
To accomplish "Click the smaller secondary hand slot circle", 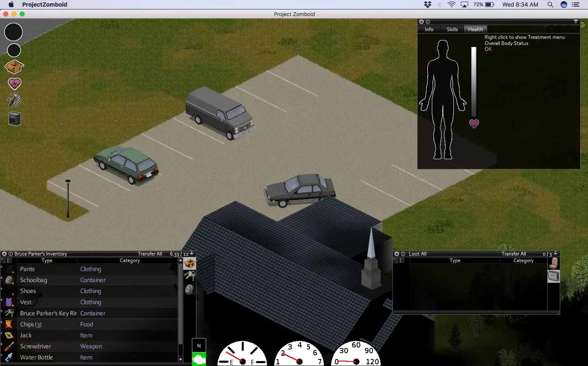I will click(x=14, y=50).
